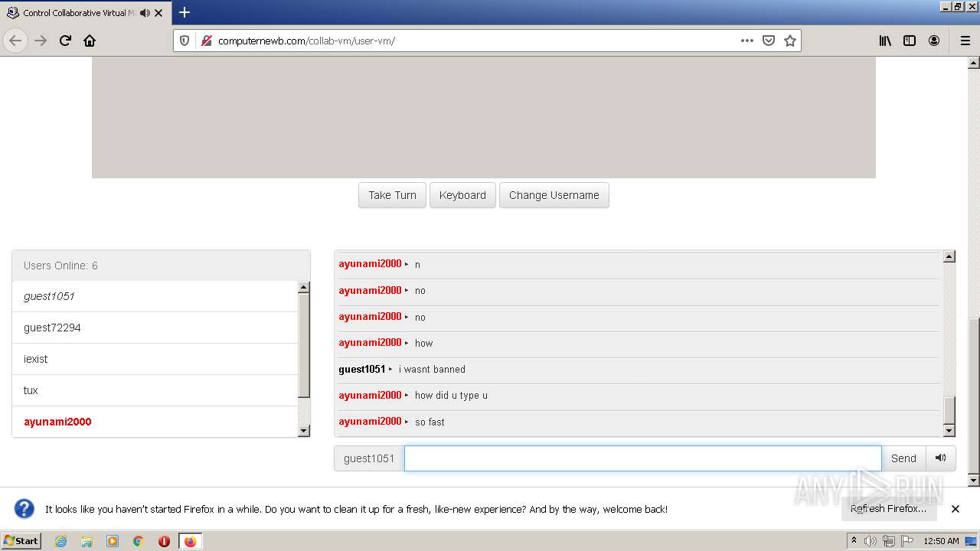Click chat message 'i wasnt banned'
Screen dimensions: 980x551
tap(432, 370)
